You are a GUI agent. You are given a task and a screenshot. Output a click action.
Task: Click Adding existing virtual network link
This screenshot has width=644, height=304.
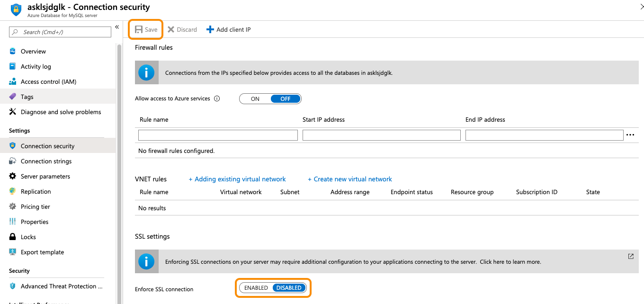click(x=237, y=179)
